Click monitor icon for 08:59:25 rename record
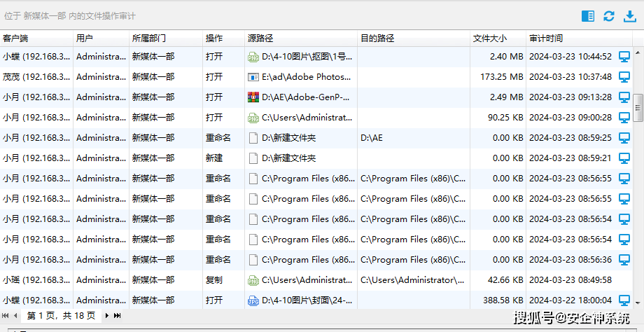The image size is (644, 332). [x=624, y=138]
